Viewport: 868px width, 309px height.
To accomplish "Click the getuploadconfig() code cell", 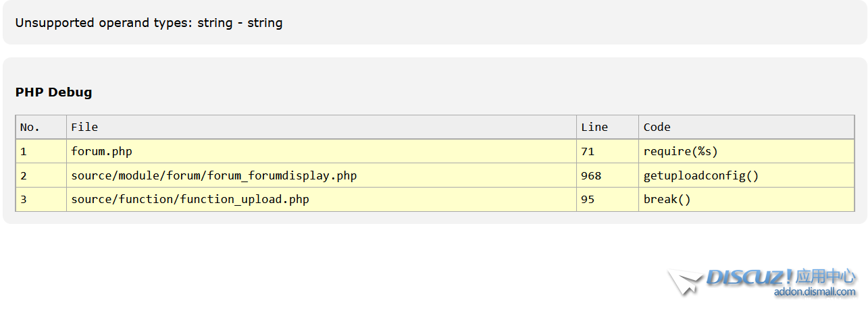I will [x=701, y=175].
